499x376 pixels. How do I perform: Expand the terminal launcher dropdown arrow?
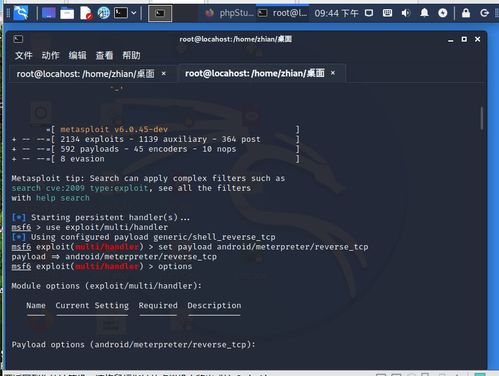click(134, 13)
